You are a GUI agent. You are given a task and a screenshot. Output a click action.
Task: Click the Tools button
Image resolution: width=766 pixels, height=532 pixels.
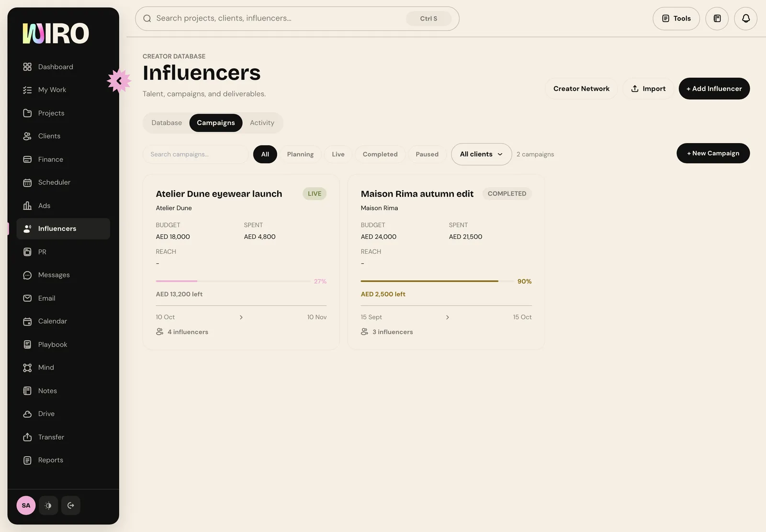pyautogui.click(x=676, y=19)
